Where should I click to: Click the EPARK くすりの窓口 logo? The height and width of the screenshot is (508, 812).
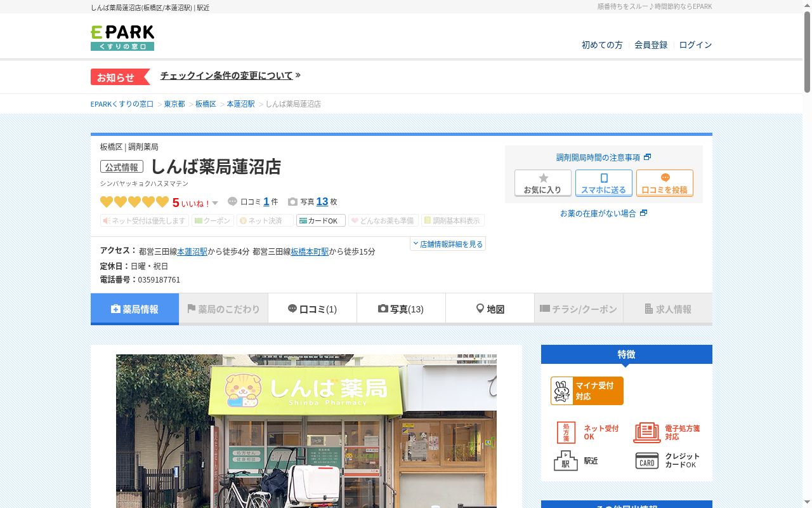click(122, 37)
